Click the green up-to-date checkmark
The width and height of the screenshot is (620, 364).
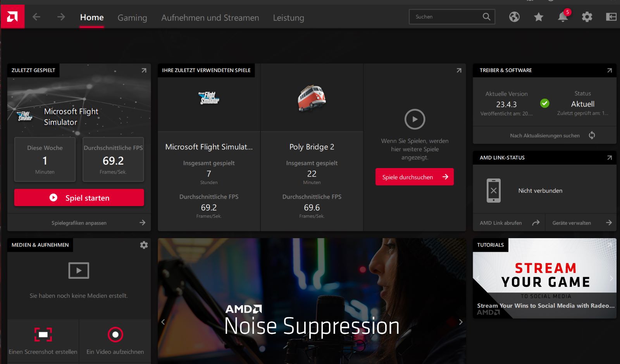click(544, 103)
